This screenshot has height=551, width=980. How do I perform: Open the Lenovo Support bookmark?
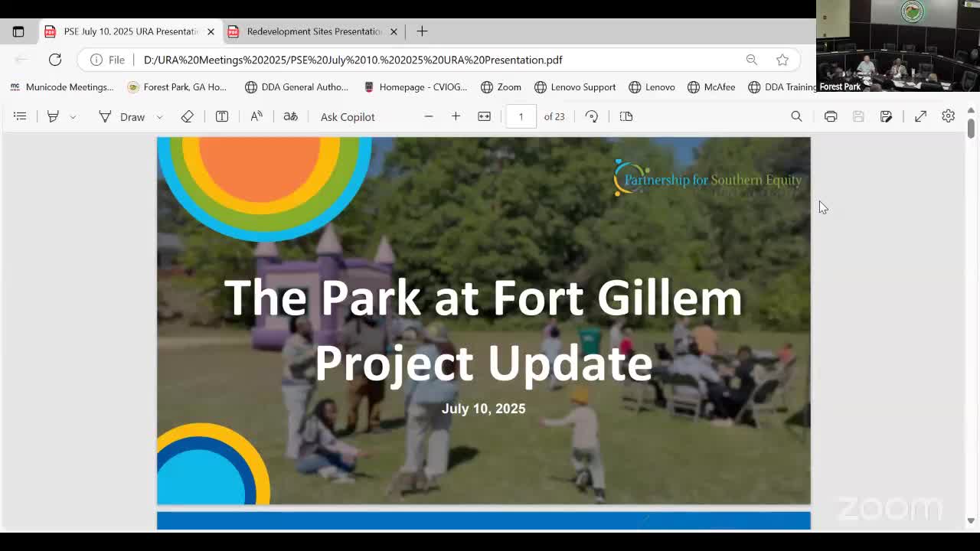[x=575, y=87]
